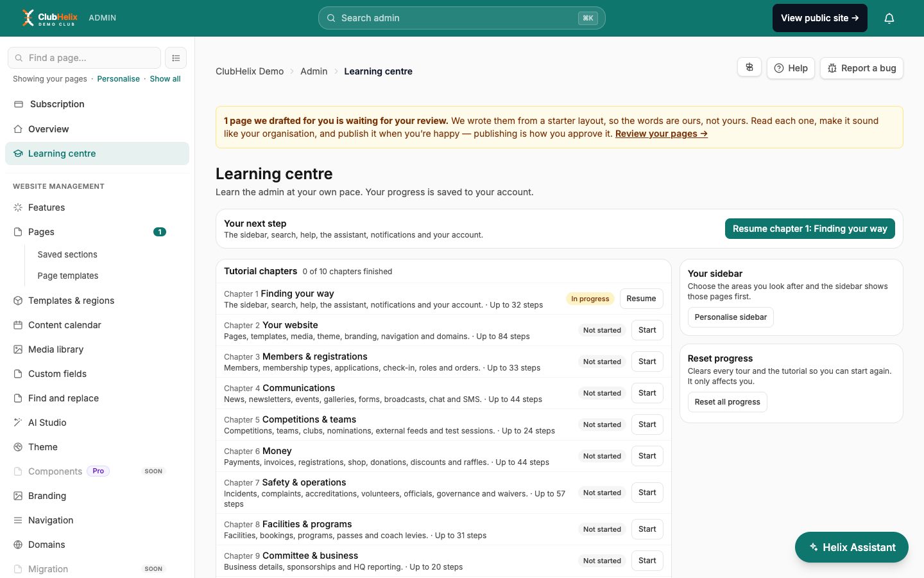Click the unlabeled icon button beside Help
This screenshot has width=924, height=578.
pyautogui.click(x=749, y=67)
